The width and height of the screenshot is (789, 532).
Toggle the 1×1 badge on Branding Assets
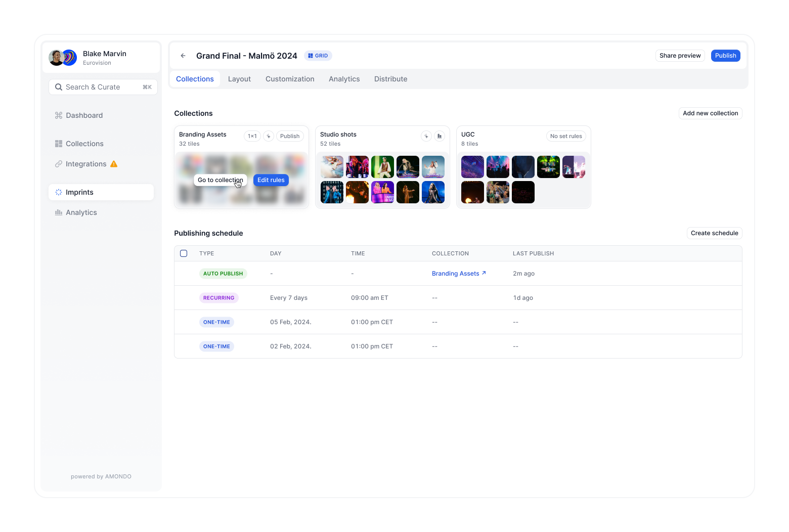252,136
